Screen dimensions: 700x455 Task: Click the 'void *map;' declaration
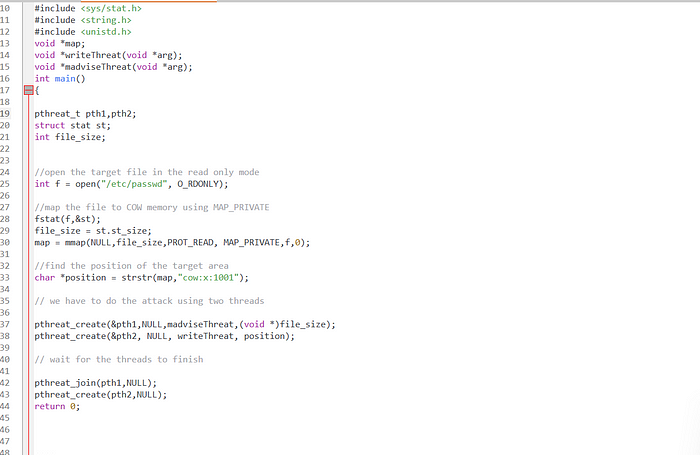[60, 43]
